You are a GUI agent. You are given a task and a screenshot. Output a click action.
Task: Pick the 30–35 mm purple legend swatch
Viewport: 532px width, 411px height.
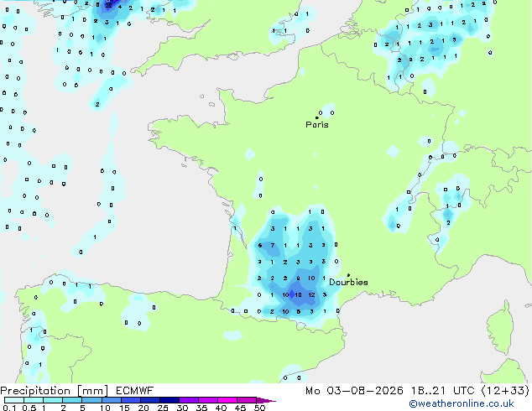[x=189, y=400]
